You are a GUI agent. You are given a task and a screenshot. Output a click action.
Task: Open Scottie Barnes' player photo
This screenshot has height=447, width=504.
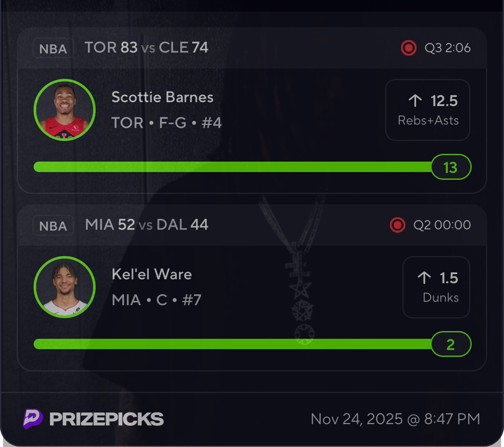[65, 110]
